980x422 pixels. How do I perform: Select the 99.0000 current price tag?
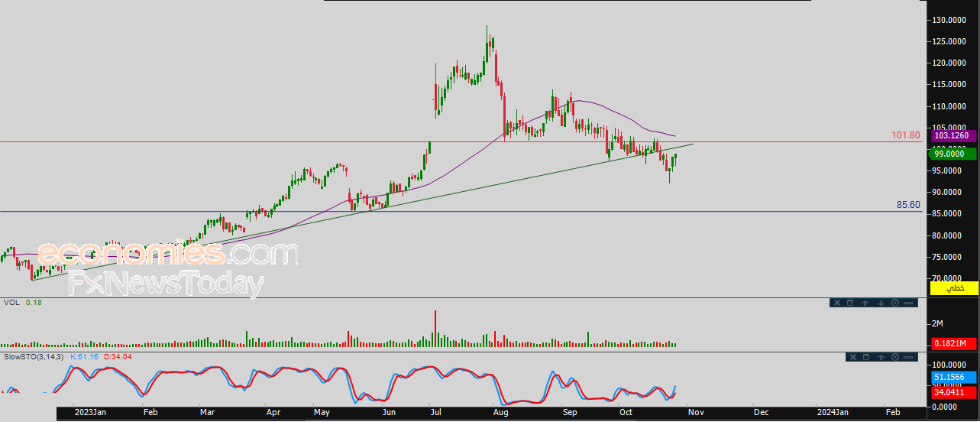point(953,154)
